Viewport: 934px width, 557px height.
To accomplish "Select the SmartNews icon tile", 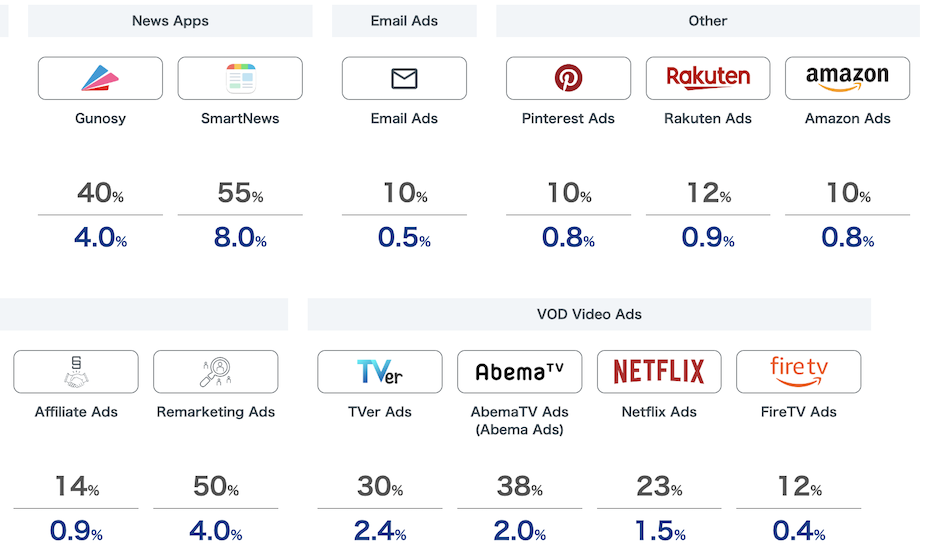I will (240, 78).
